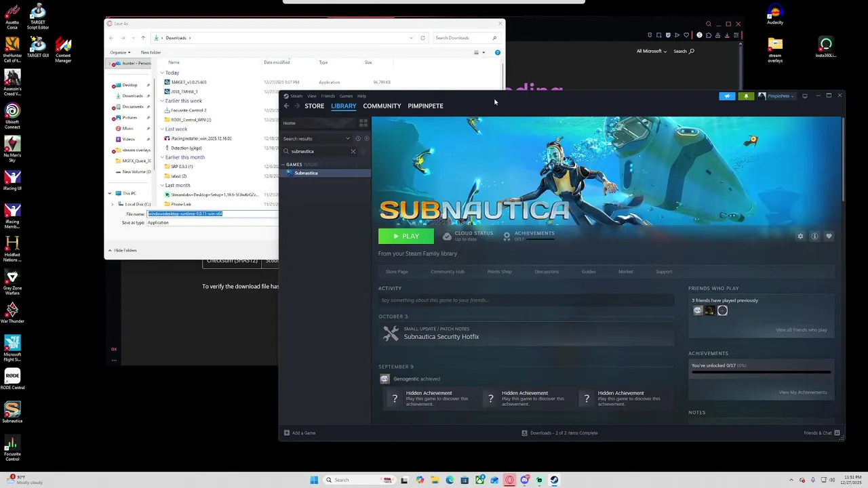Screen dimensions: 868x488
Task: Open Steam library grid view icon
Action: (363, 123)
